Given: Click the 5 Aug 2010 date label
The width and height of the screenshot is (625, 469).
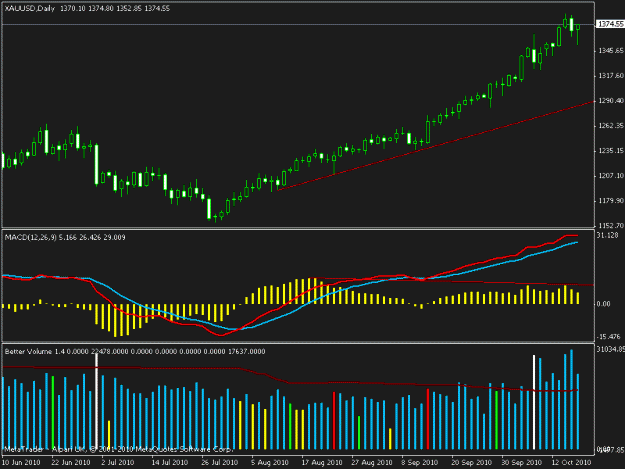Looking at the screenshot, I should pos(269,463).
